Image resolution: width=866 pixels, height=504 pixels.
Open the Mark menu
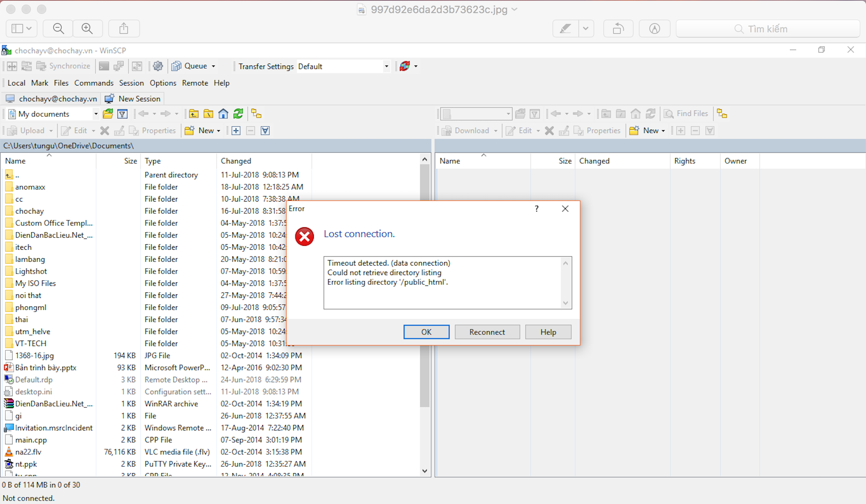click(39, 83)
